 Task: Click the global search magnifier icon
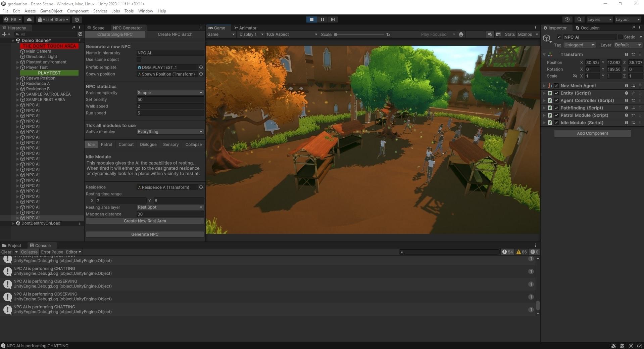click(x=579, y=19)
